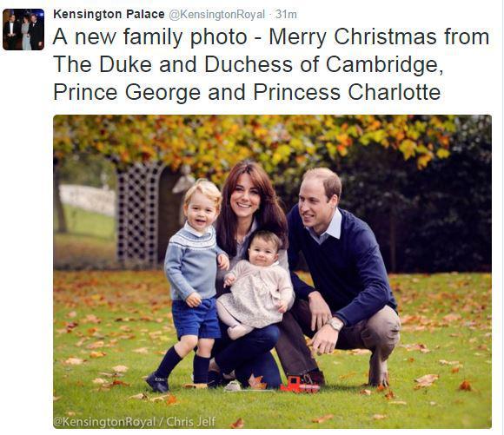The image size is (504, 435).
Task: Click the boy's blue patterned sweater
Action: 191,260
